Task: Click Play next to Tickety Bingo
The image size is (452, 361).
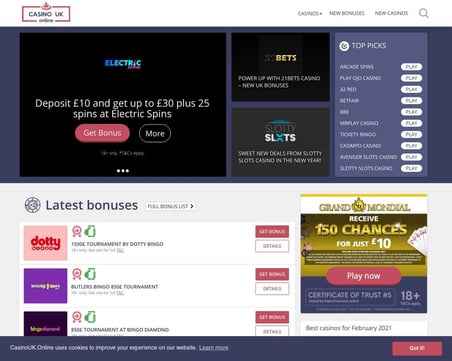Action: click(411, 134)
